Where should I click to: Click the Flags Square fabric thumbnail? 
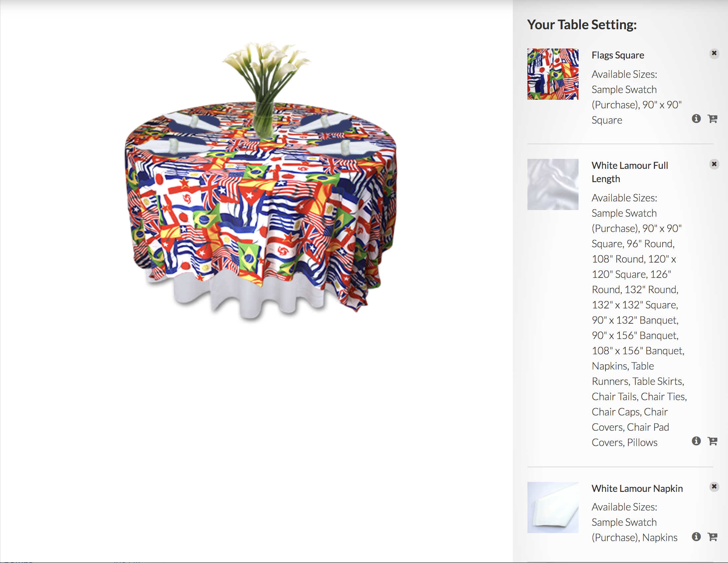(553, 74)
